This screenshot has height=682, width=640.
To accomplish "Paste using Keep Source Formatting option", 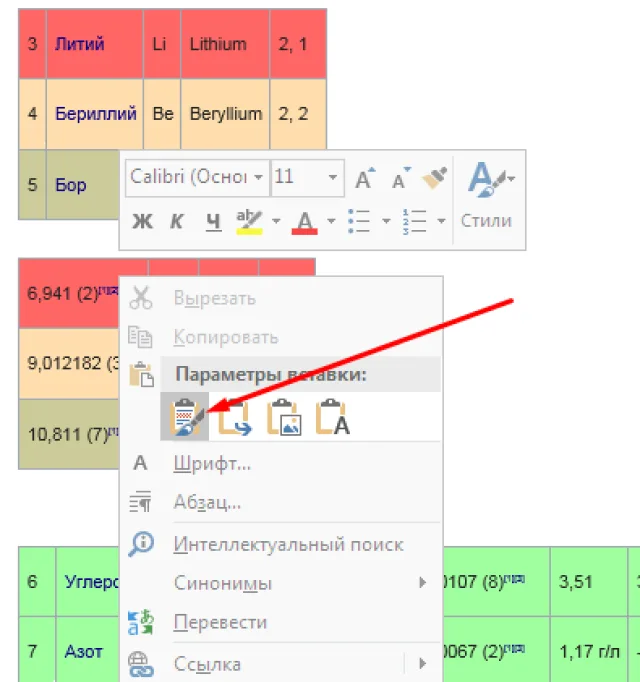I will [x=185, y=417].
